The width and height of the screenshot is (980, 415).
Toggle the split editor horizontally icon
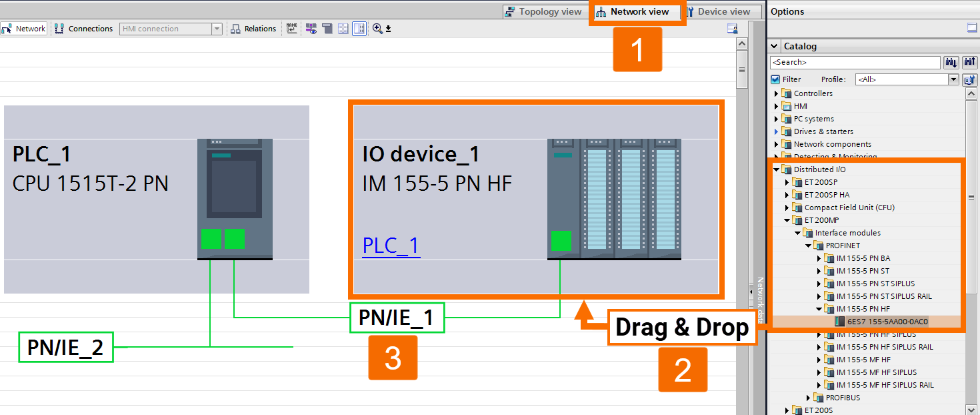pos(343,29)
